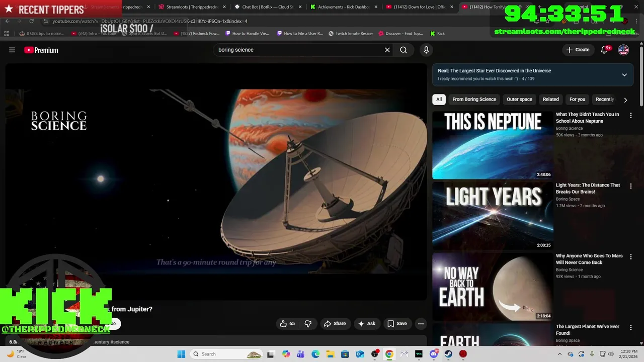The image size is (644, 362).
Task: Run search with the magnifying glass button
Action: click(x=404, y=50)
